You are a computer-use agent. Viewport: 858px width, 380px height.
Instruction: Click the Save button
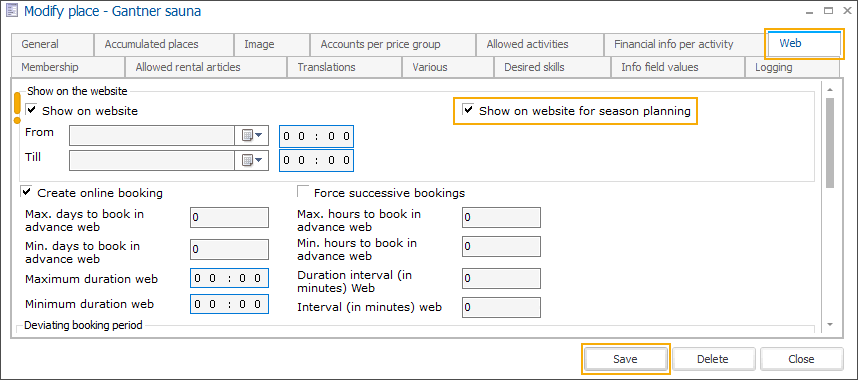pyautogui.click(x=625, y=359)
